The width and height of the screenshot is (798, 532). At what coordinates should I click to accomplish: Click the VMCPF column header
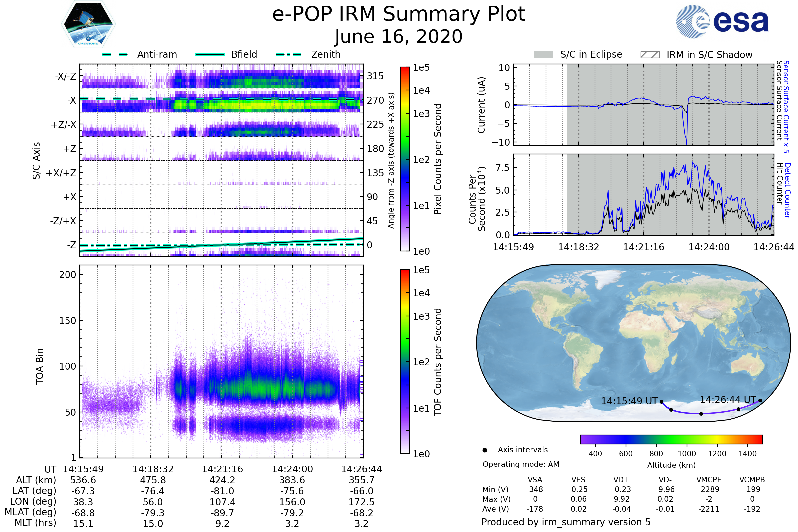tap(709, 480)
